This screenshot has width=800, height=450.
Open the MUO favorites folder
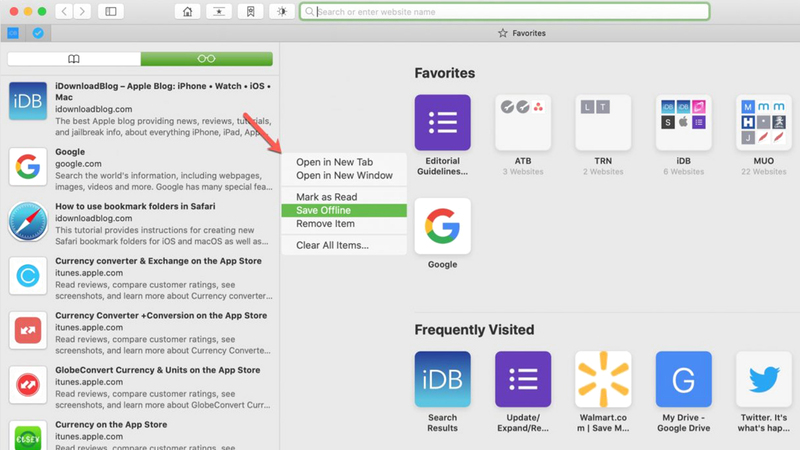(x=763, y=123)
